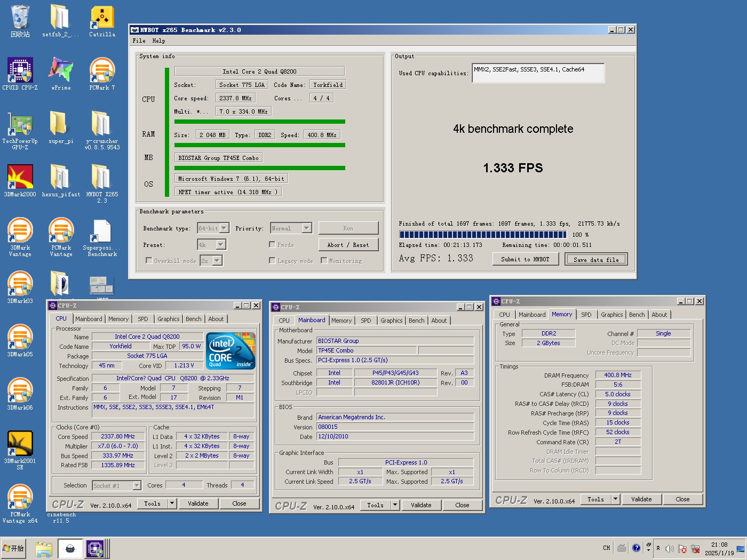Launch 3DMark03 desktop shortcut
The image size is (747, 560).
20,287
